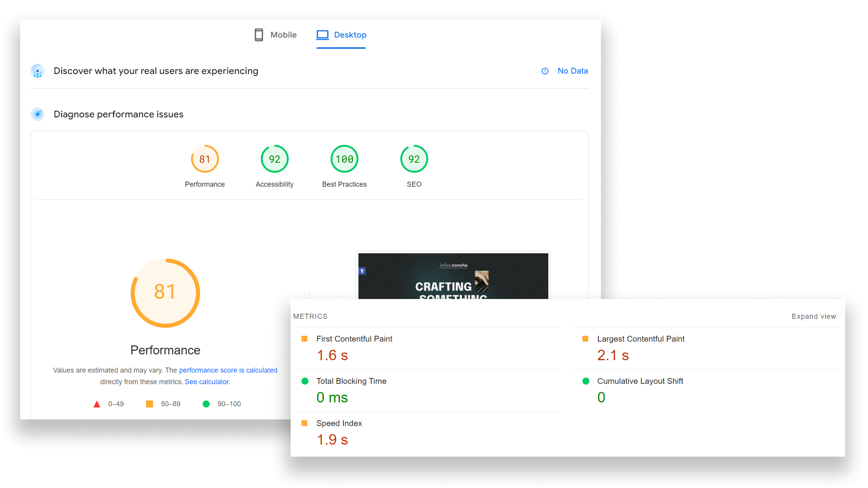Click Expand view in the Metrics panel
868x488 pixels.
pyautogui.click(x=813, y=316)
